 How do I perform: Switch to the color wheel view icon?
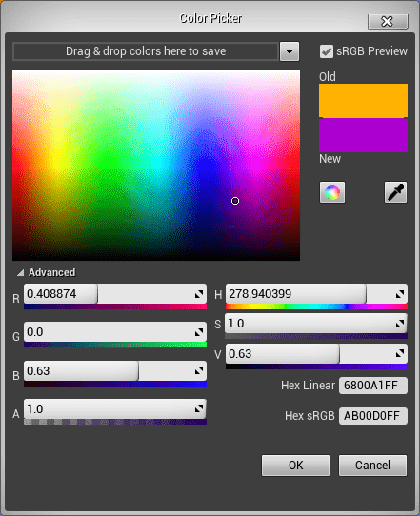332,192
